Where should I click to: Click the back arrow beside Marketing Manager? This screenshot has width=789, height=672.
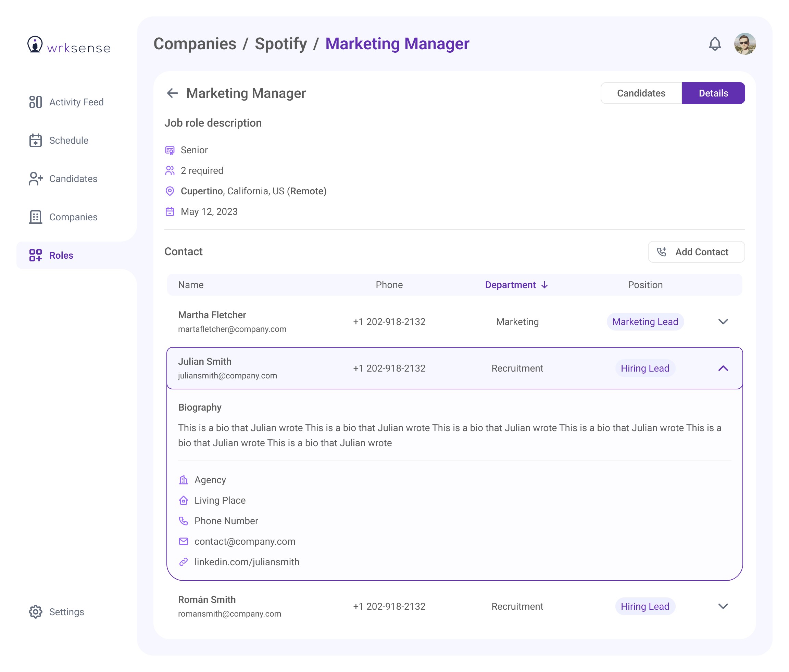173,93
